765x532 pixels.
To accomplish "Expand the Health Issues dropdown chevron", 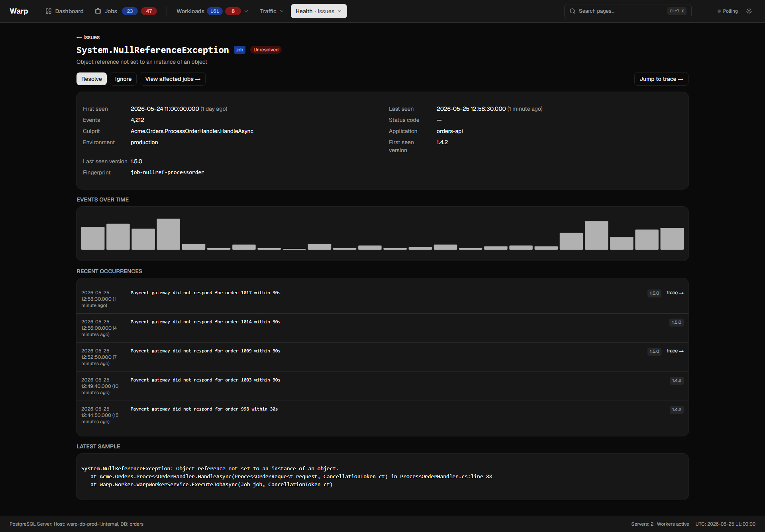I will click(x=339, y=11).
